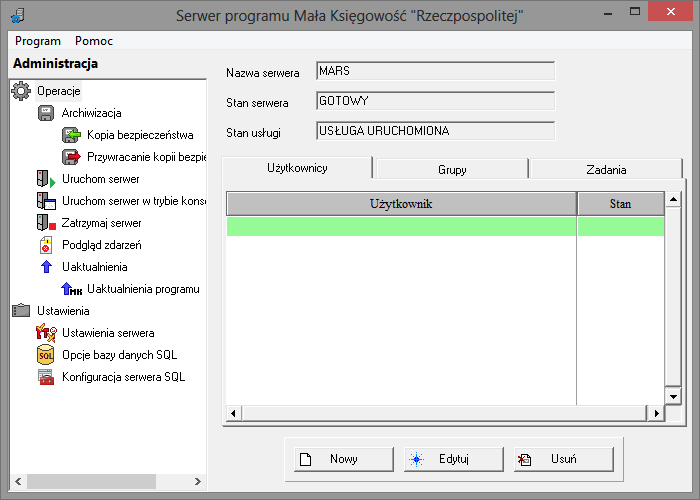
Task: Click the Operacje gear icon
Action: [21, 91]
